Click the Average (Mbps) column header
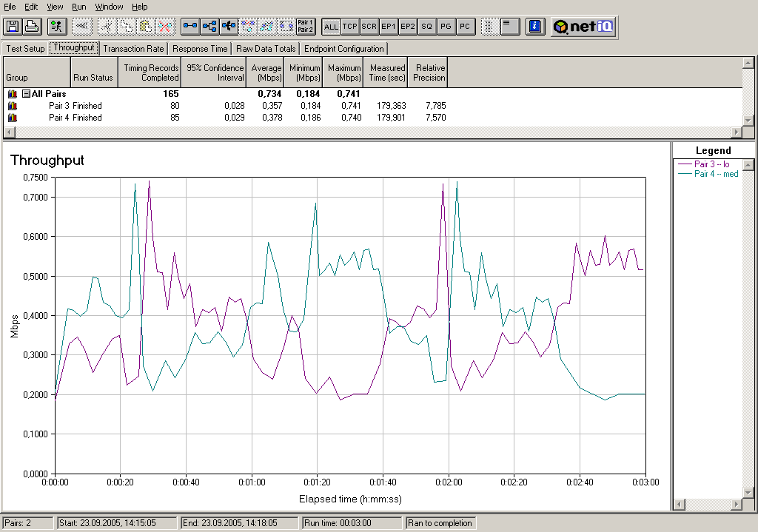This screenshot has height=532, width=758. (x=266, y=73)
